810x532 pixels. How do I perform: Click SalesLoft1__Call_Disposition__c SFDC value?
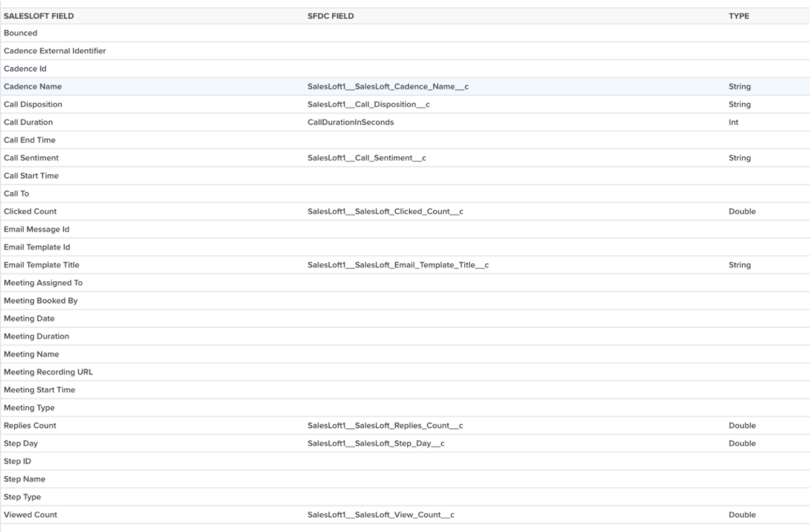pyautogui.click(x=369, y=104)
